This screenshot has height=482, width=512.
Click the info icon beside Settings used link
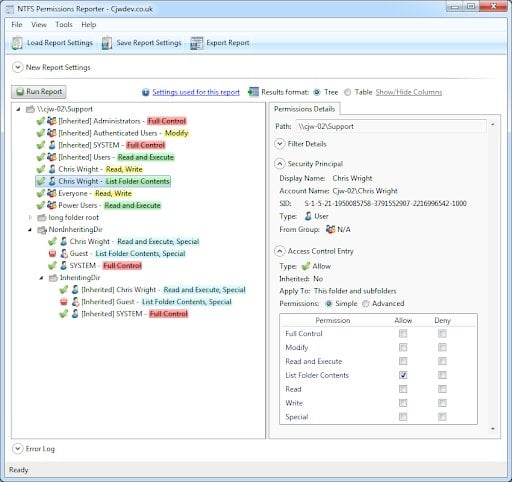coord(145,92)
